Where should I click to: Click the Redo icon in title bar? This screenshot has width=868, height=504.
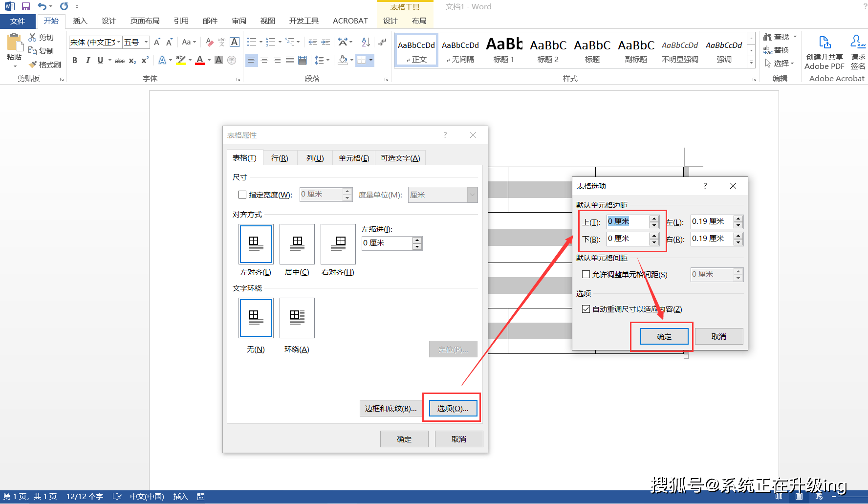pyautogui.click(x=64, y=6)
